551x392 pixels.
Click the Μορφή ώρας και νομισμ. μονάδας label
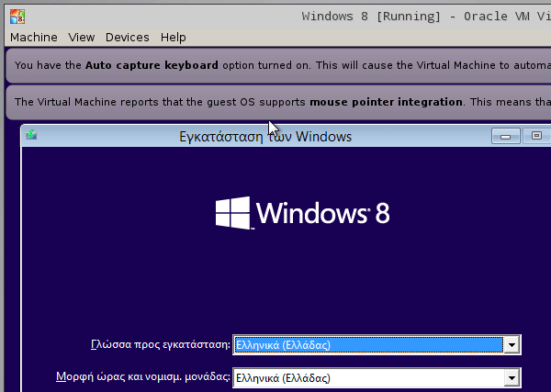[143, 377]
